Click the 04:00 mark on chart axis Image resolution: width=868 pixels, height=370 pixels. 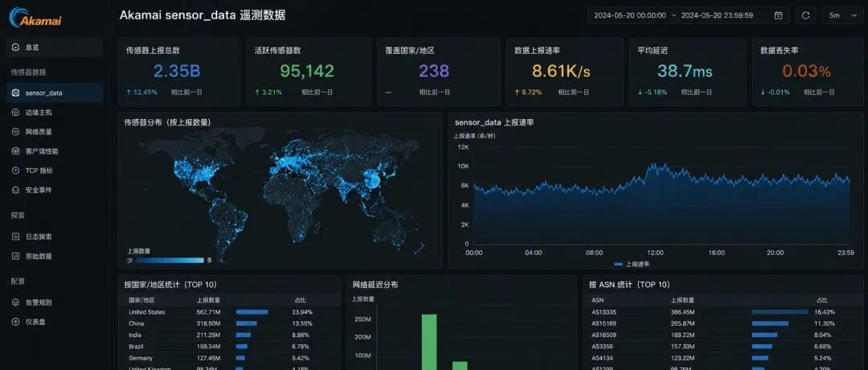533,253
